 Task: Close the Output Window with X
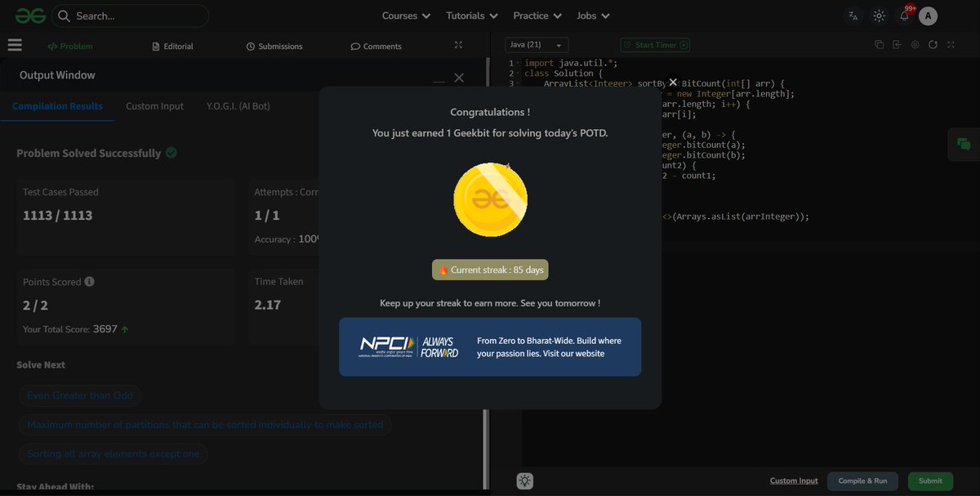[459, 78]
